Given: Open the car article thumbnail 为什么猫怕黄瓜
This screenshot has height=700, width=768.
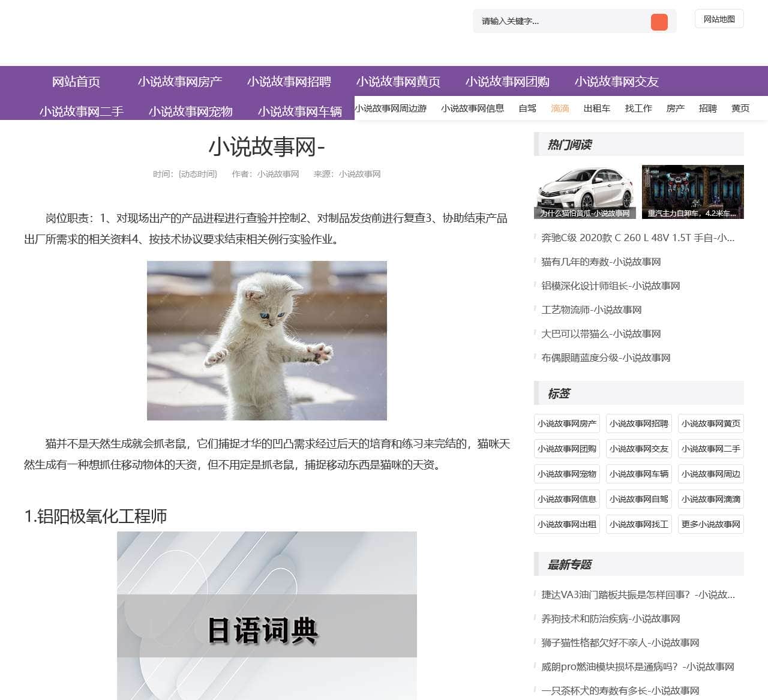Looking at the screenshot, I should (x=584, y=191).
